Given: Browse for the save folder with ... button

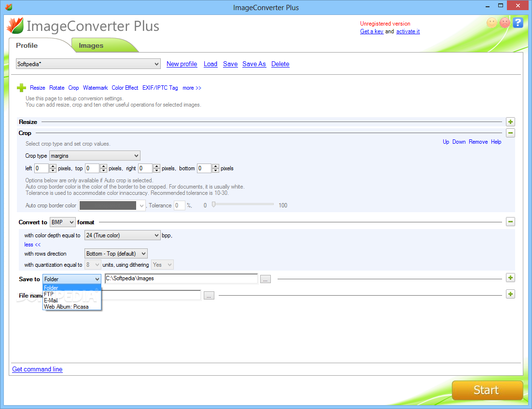Looking at the screenshot, I should tap(266, 279).
